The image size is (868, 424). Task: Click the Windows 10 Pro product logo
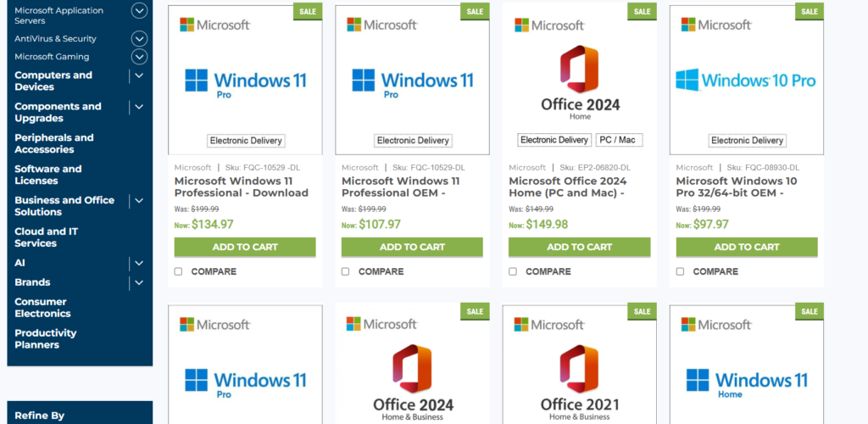click(746, 81)
